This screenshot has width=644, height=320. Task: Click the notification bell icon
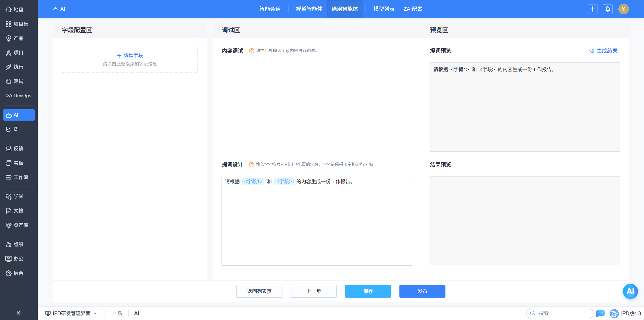[608, 9]
